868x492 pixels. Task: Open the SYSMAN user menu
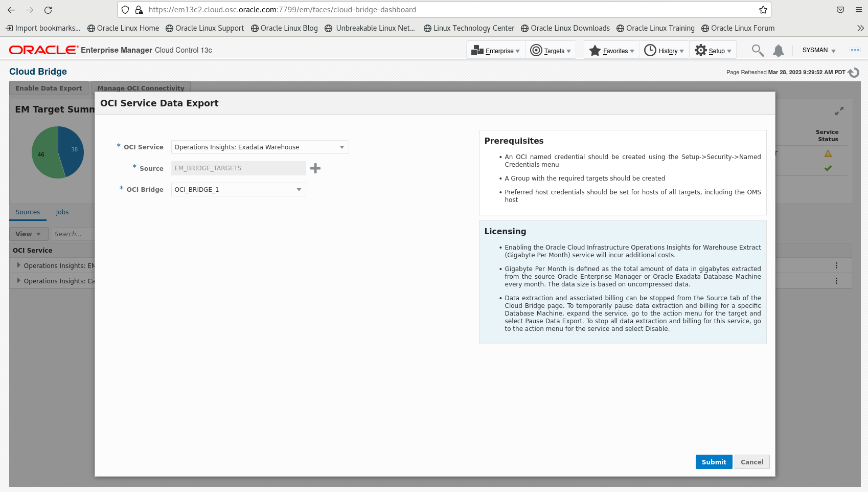pos(819,50)
